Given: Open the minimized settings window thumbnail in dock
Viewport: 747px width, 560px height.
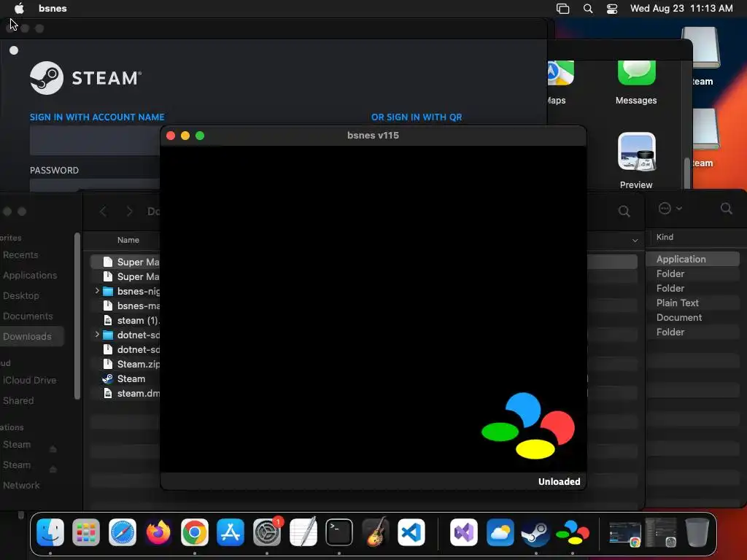Looking at the screenshot, I should 661,532.
